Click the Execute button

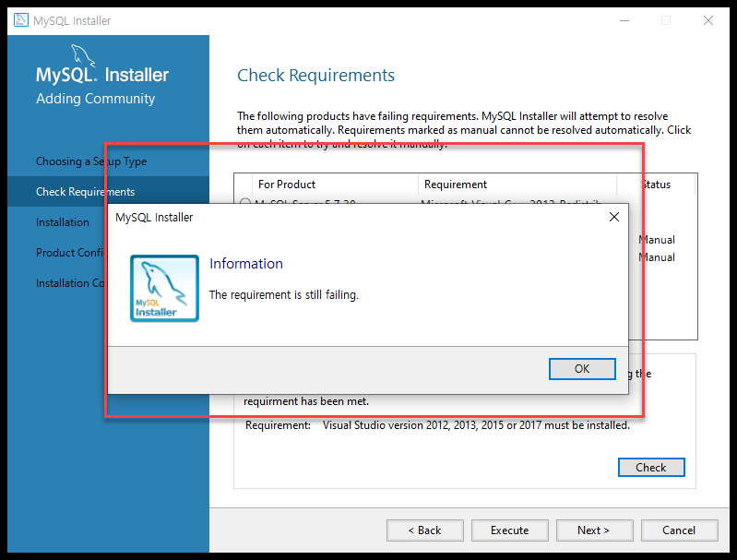coord(509,530)
